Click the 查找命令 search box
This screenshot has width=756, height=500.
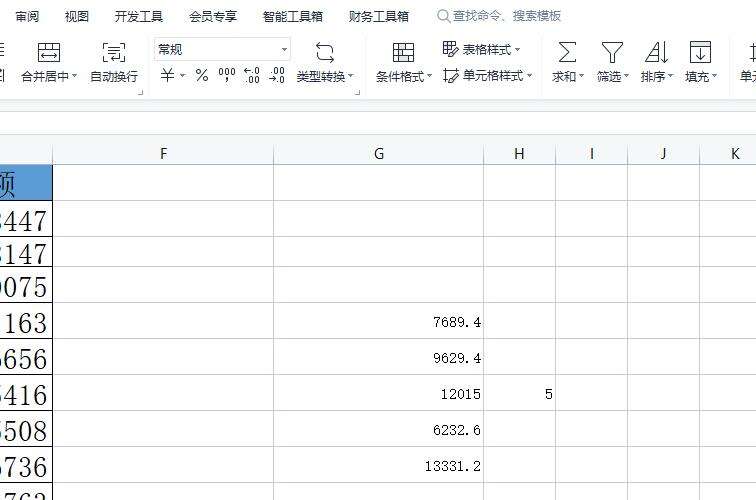[499, 16]
